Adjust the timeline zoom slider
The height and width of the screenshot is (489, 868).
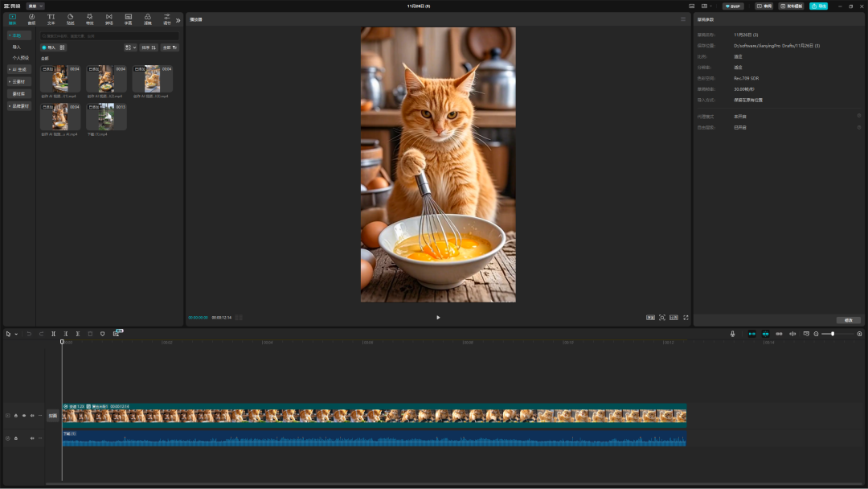tap(833, 334)
